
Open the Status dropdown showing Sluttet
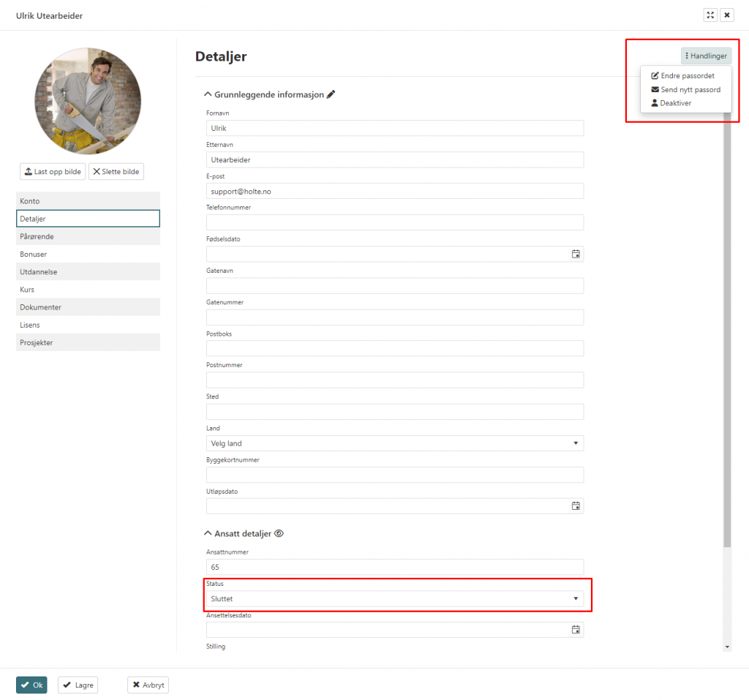pyautogui.click(x=395, y=599)
